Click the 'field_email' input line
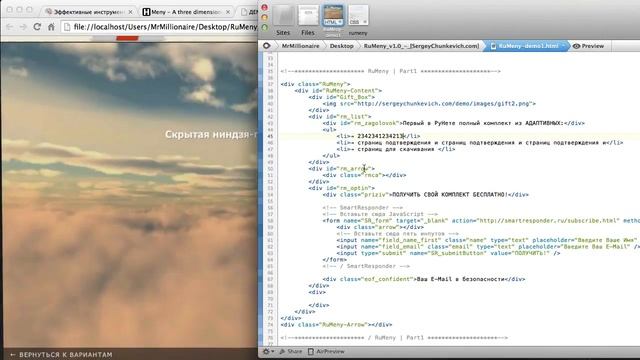 click(x=488, y=247)
